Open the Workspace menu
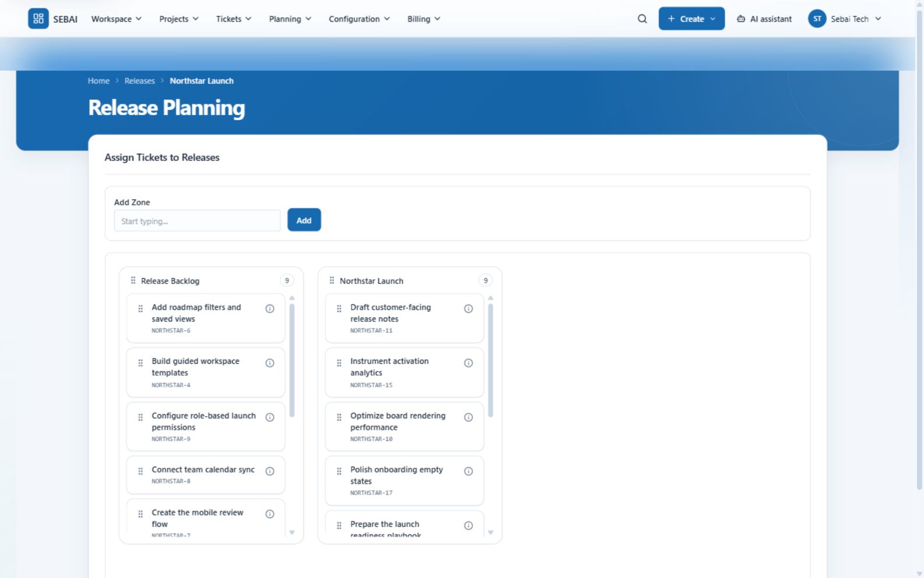The image size is (924, 578). click(117, 19)
